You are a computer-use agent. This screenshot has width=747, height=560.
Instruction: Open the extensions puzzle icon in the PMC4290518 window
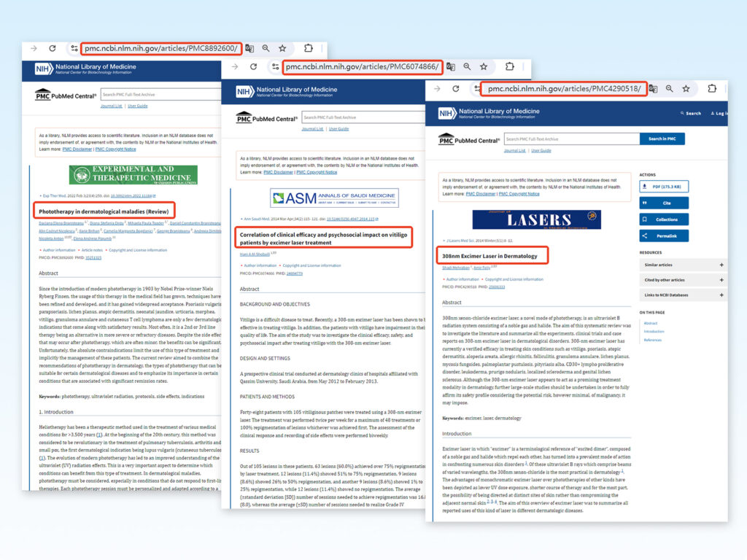pyautogui.click(x=711, y=88)
